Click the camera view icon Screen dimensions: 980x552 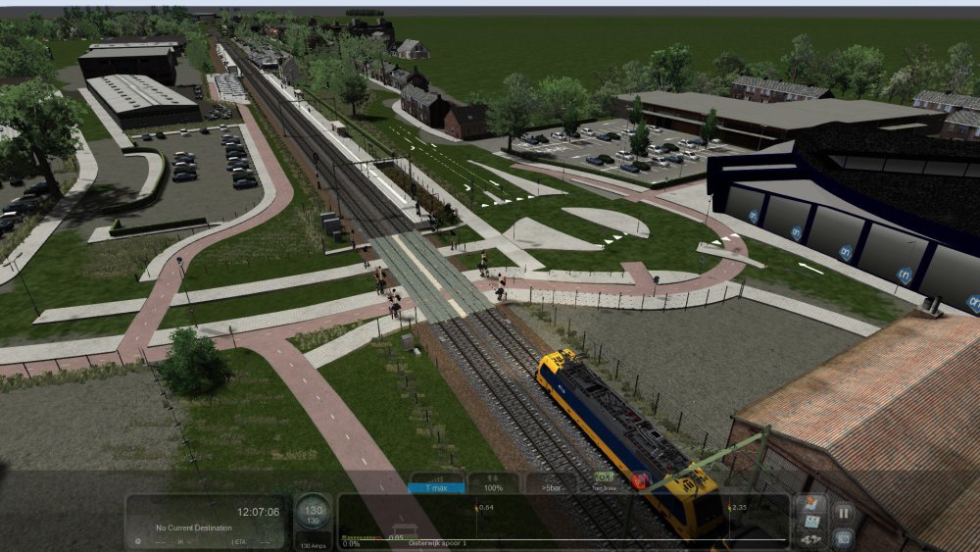coord(843,537)
